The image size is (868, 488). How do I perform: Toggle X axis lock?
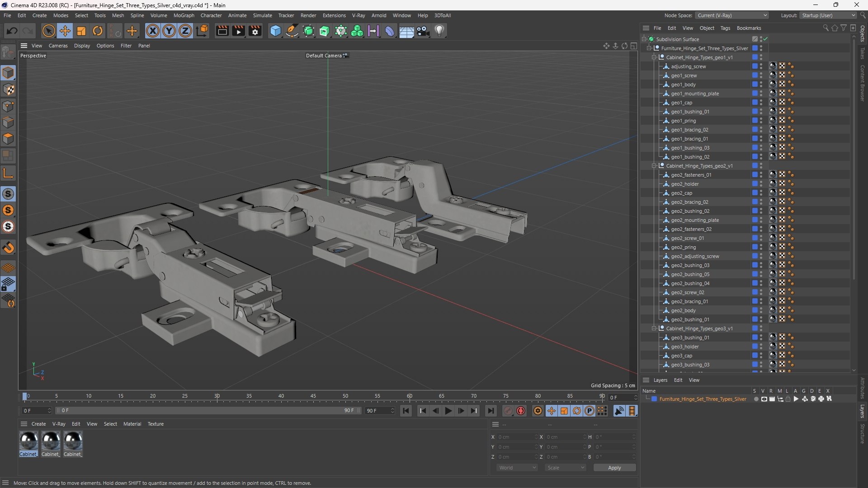[153, 31]
